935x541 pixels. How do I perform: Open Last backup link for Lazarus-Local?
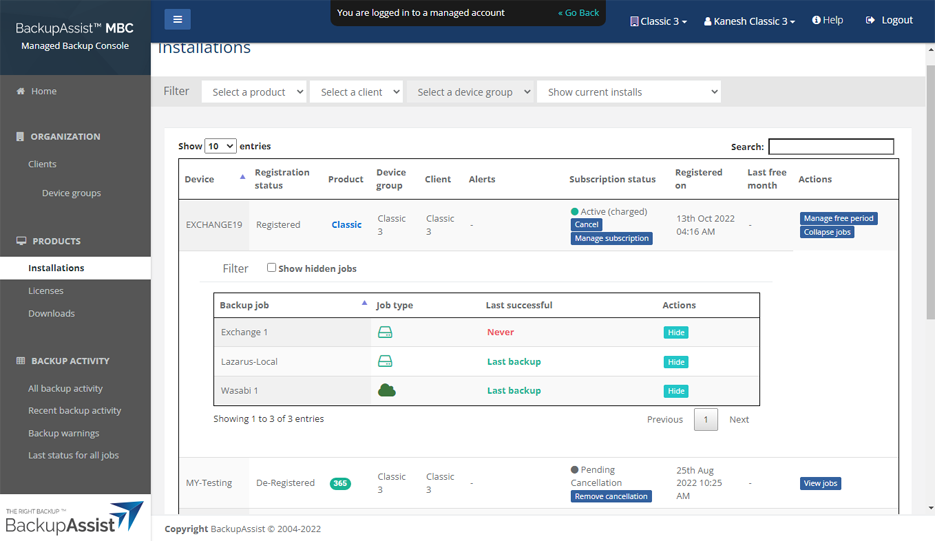[514, 361]
